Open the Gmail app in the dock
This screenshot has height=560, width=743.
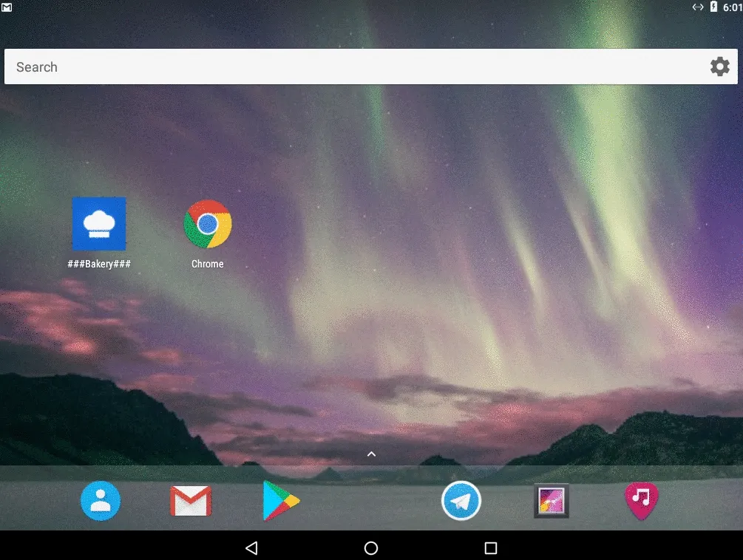tap(191, 500)
